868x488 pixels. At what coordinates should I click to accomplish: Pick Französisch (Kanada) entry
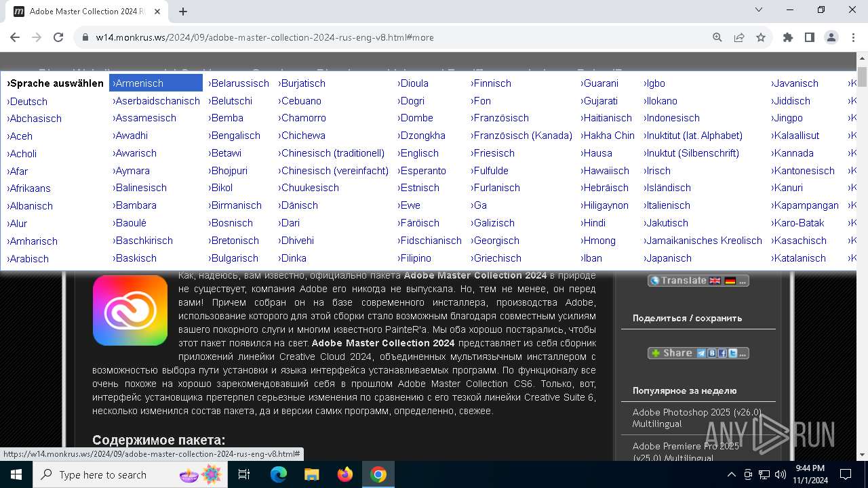pyautogui.click(x=521, y=136)
